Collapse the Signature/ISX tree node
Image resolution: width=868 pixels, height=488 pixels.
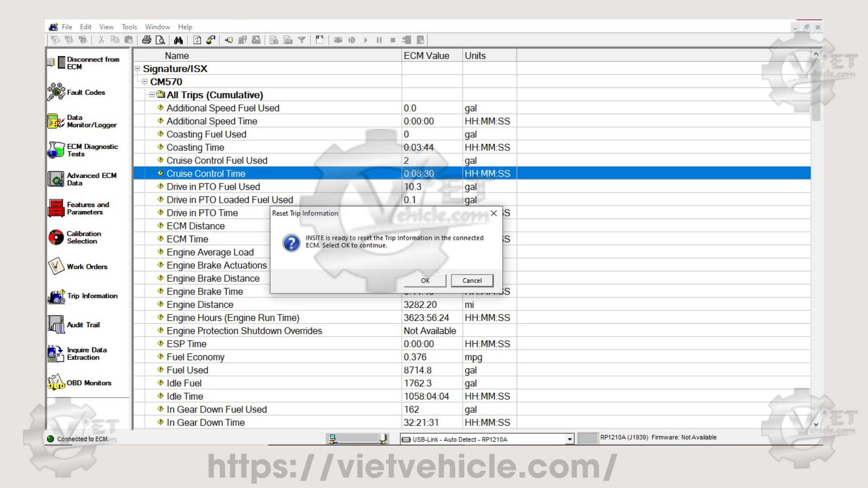[x=137, y=69]
